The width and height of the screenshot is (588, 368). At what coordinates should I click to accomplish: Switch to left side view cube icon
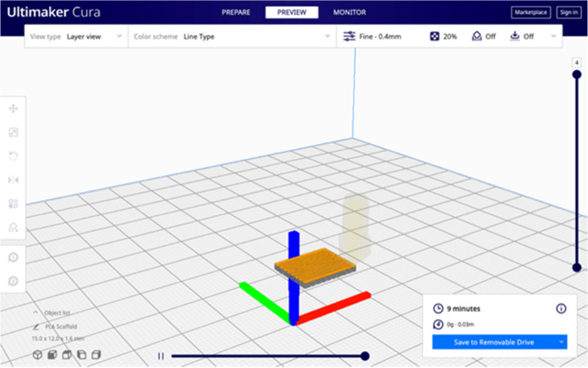pyautogui.click(x=82, y=355)
